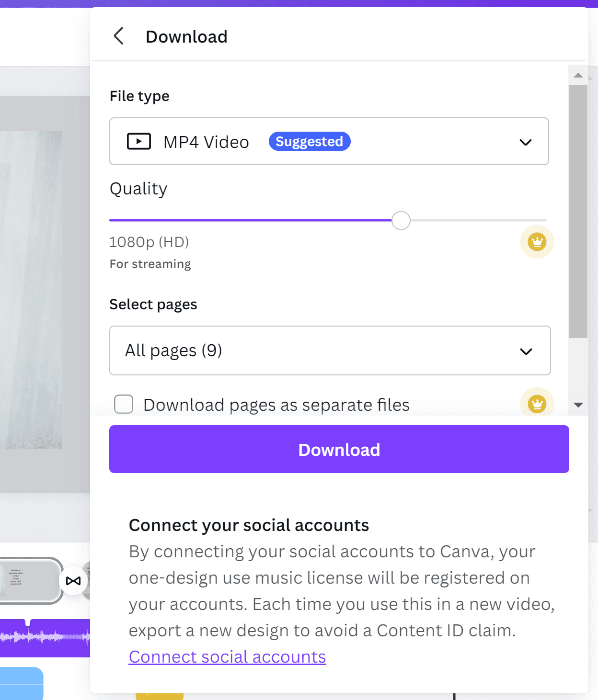Enable Download pages as separate files checkbox
Image resolution: width=598 pixels, height=700 pixels.
[x=124, y=404]
